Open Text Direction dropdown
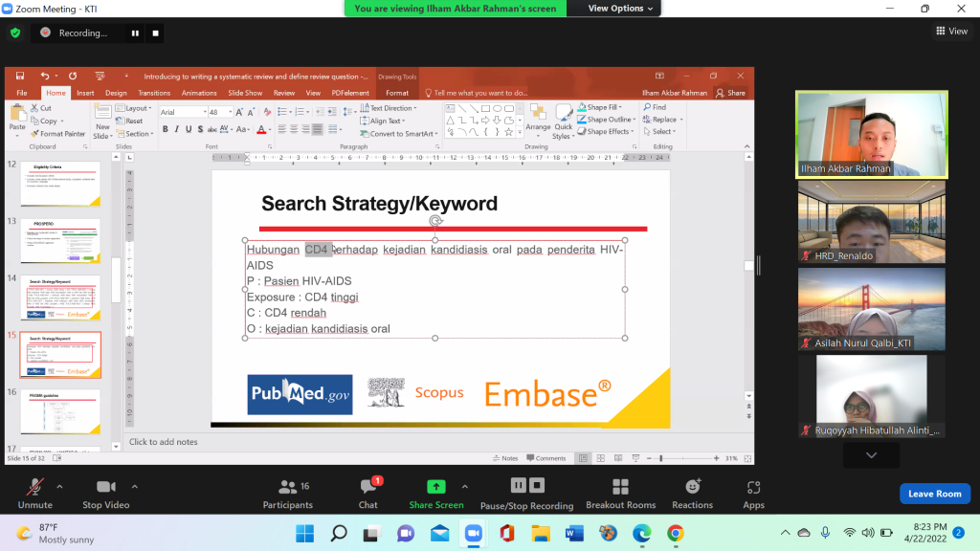980x551 pixels. coord(389,108)
